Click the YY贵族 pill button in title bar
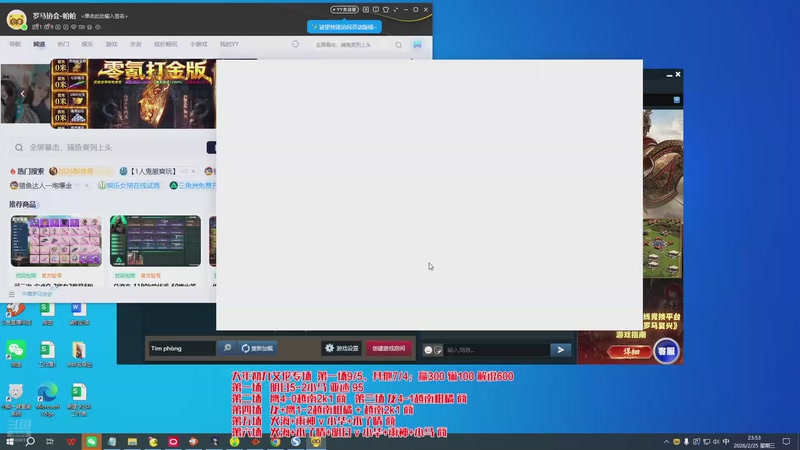The width and height of the screenshot is (800, 450). 344,10
